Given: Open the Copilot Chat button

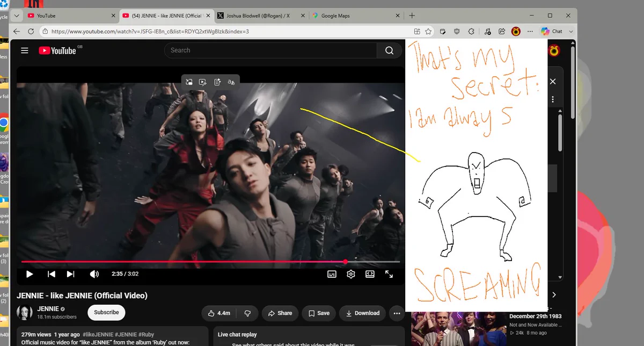Looking at the screenshot, I should [552, 31].
